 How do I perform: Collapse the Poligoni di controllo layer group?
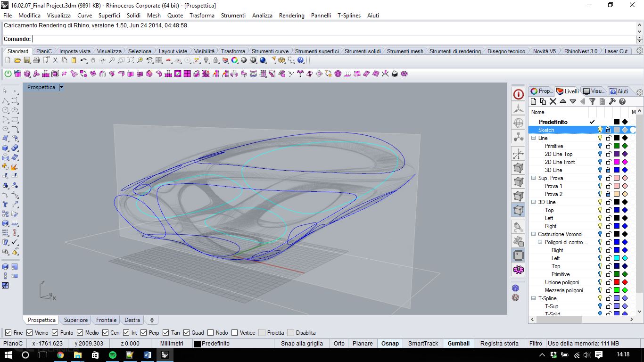click(x=540, y=242)
